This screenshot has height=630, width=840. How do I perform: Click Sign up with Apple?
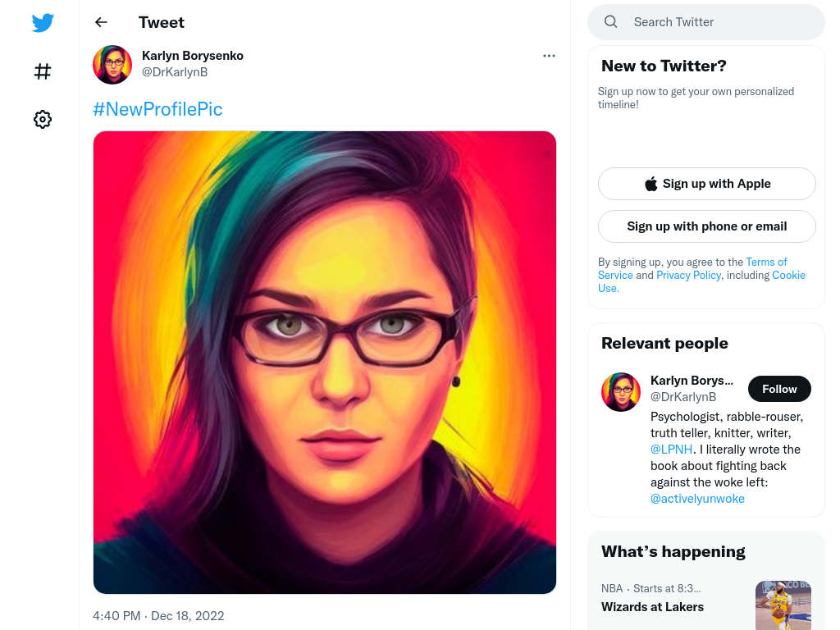point(706,184)
